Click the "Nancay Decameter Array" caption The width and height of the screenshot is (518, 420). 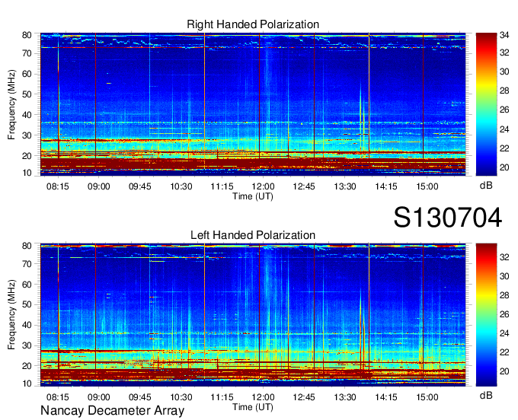112,411
